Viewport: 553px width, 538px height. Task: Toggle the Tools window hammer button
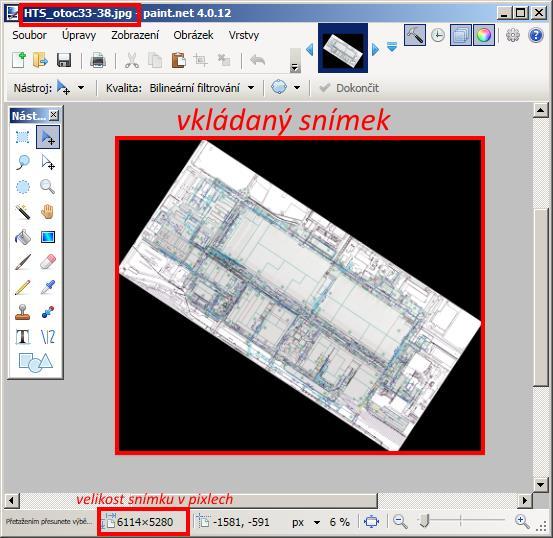(415, 35)
